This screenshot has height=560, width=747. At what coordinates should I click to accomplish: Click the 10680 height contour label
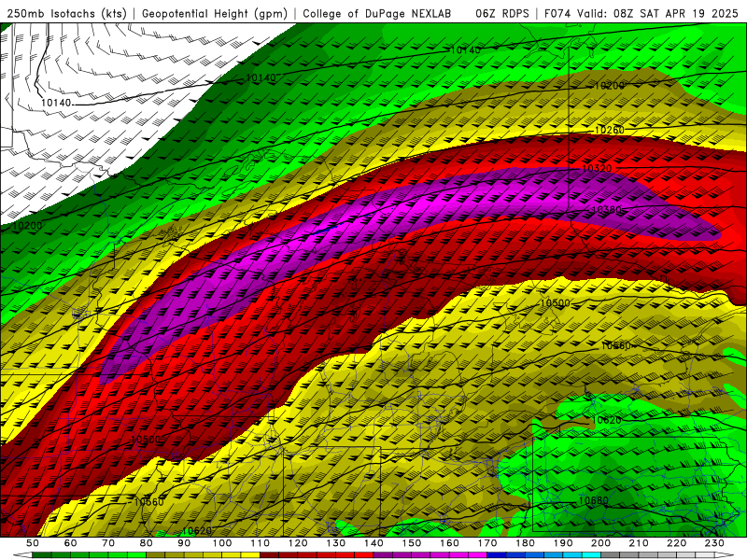click(x=593, y=500)
